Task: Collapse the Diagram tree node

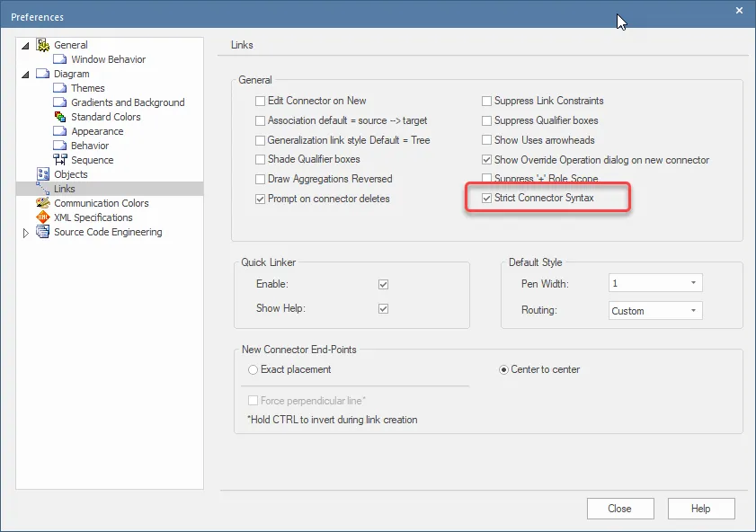Action: coord(25,75)
